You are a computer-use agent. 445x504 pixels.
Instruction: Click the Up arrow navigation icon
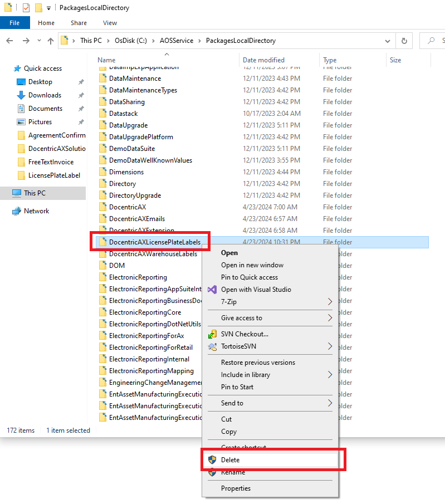coord(51,41)
